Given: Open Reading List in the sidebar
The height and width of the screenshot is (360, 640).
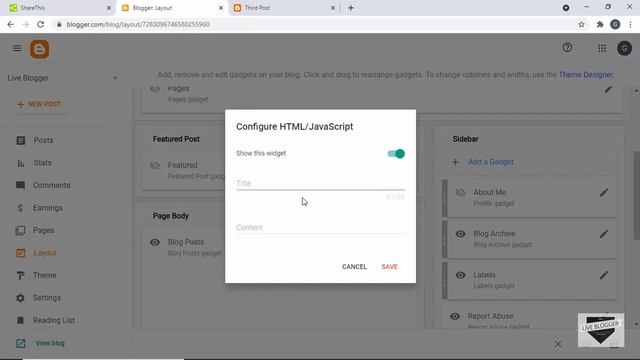Looking at the screenshot, I should [54, 320].
